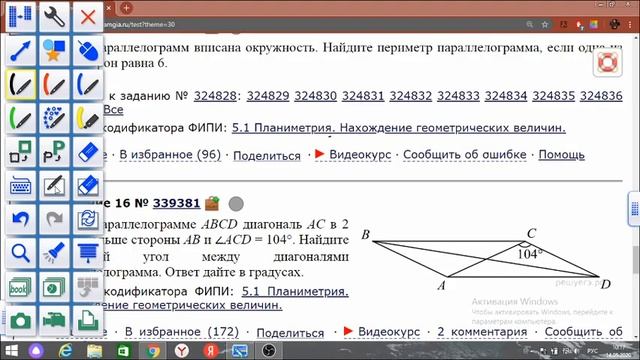Viewport: 640px width, 360px height.
Task: Select the eraser tool
Action: click(88, 152)
